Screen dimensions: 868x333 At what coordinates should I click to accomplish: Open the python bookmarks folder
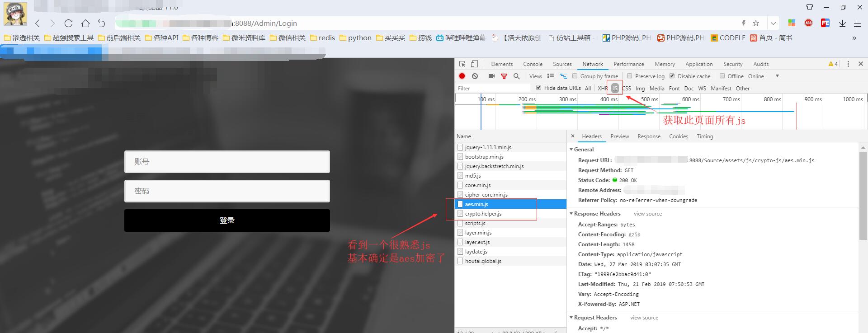click(x=355, y=38)
